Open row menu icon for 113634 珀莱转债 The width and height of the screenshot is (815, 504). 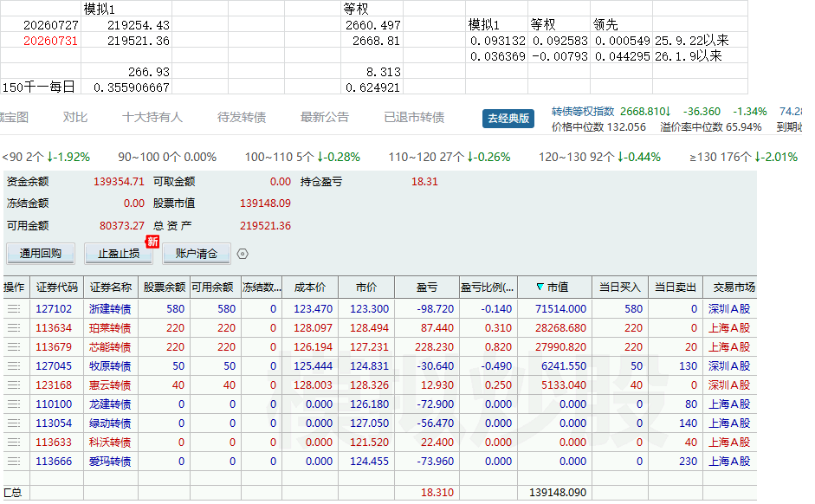tap(14, 328)
